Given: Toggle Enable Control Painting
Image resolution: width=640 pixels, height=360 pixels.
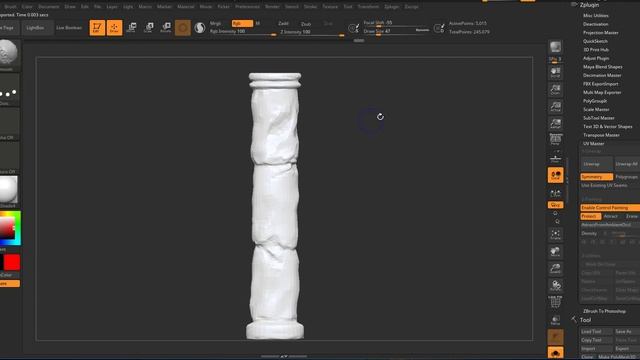Looking at the screenshot, I should 610,208.
